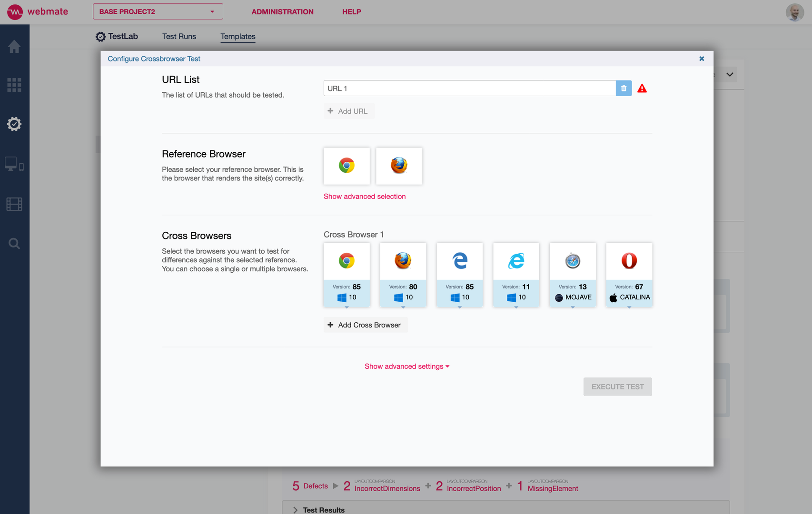Click the Configure Crossbrowser Test title

(154, 59)
